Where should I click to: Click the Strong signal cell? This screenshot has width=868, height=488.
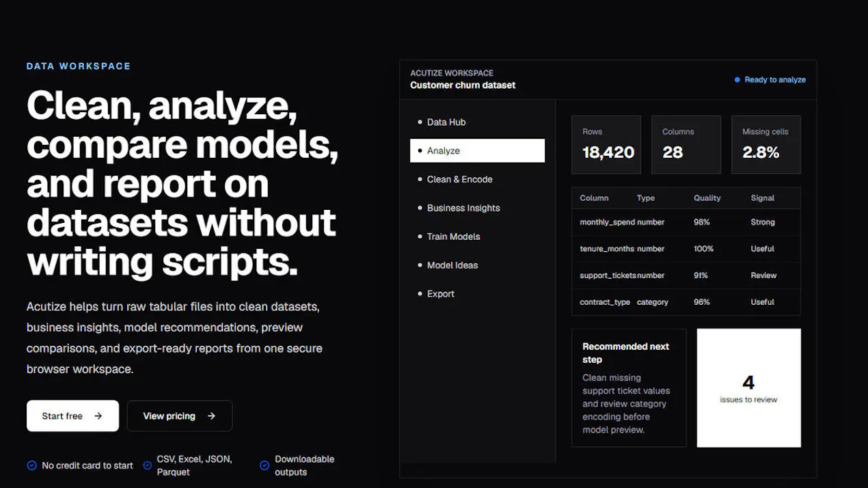point(763,222)
